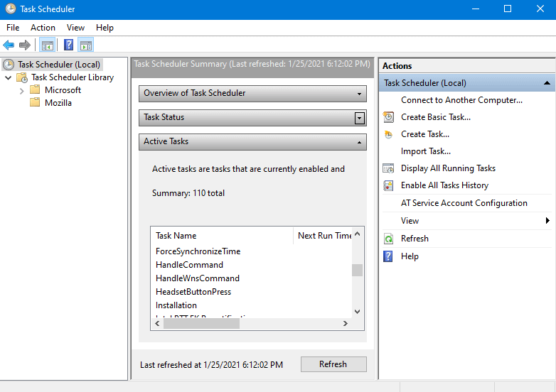The width and height of the screenshot is (556, 392).
Task: Click the Back arrow toolbar icon
Action: pos(9,45)
